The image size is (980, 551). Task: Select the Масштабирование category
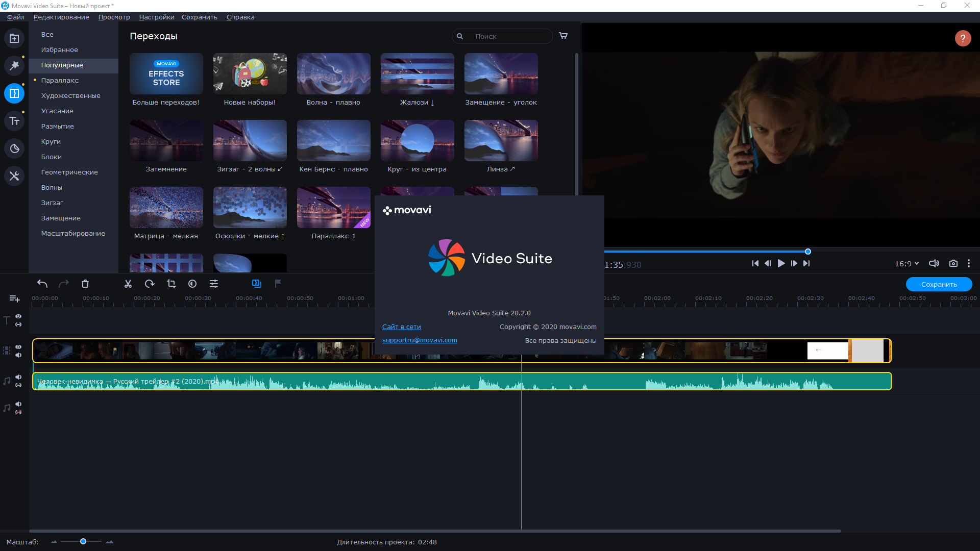coord(73,234)
